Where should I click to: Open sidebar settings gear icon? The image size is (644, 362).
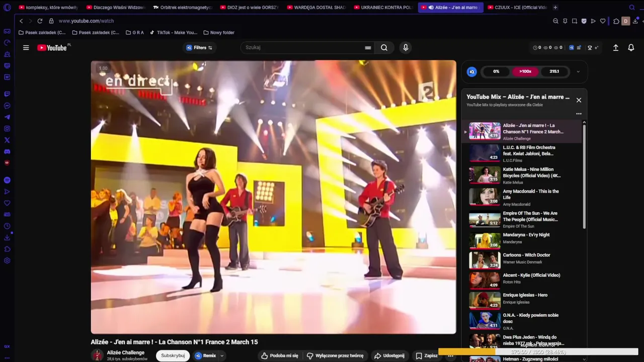(x=7, y=260)
